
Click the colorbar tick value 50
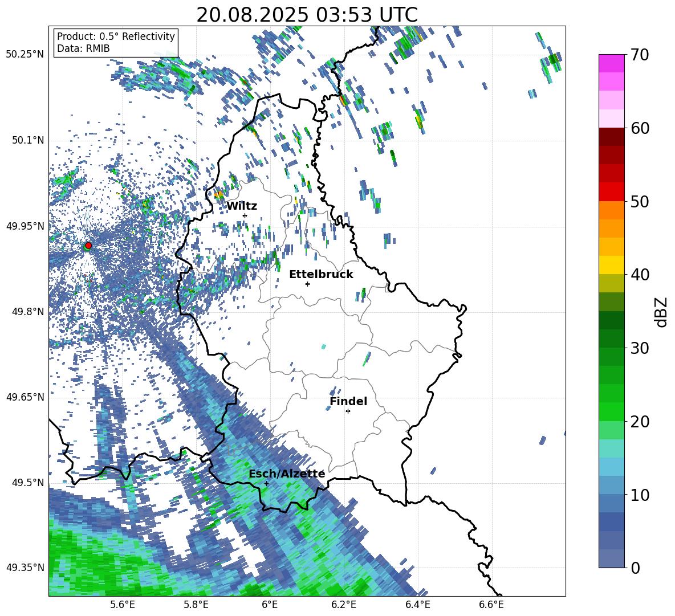(x=640, y=202)
